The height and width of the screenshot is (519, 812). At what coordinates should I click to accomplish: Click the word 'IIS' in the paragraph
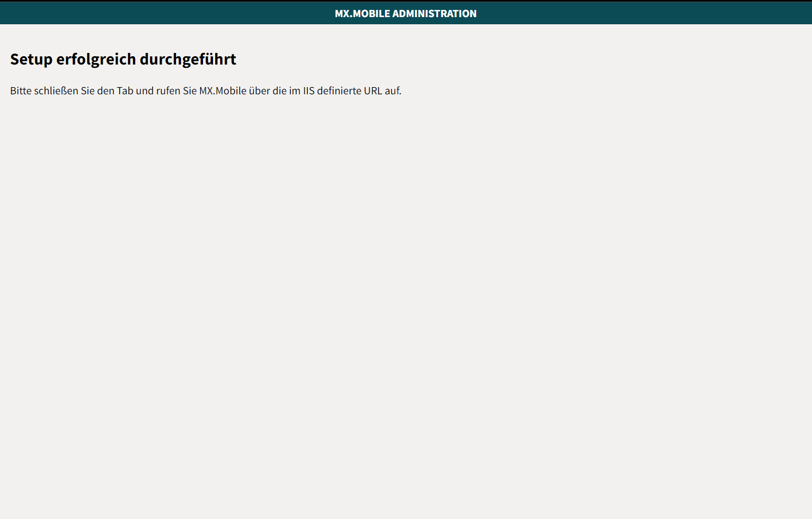tap(308, 91)
